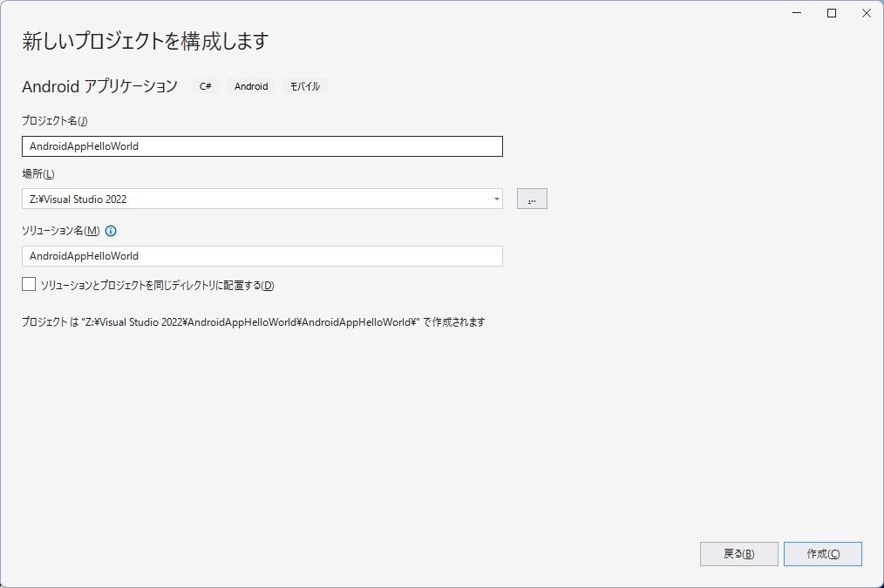This screenshot has height=588, width=884.
Task: Select the C# language tag
Action: (x=205, y=86)
